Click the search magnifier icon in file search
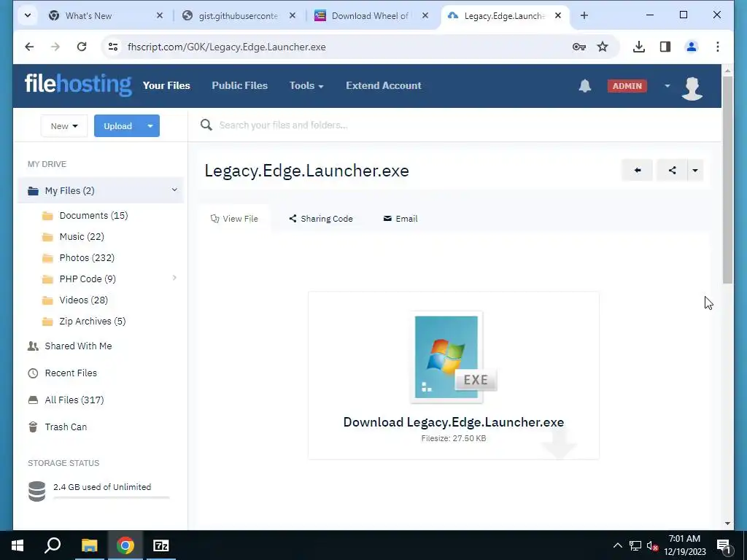The image size is (747, 560). (x=206, y=125)
